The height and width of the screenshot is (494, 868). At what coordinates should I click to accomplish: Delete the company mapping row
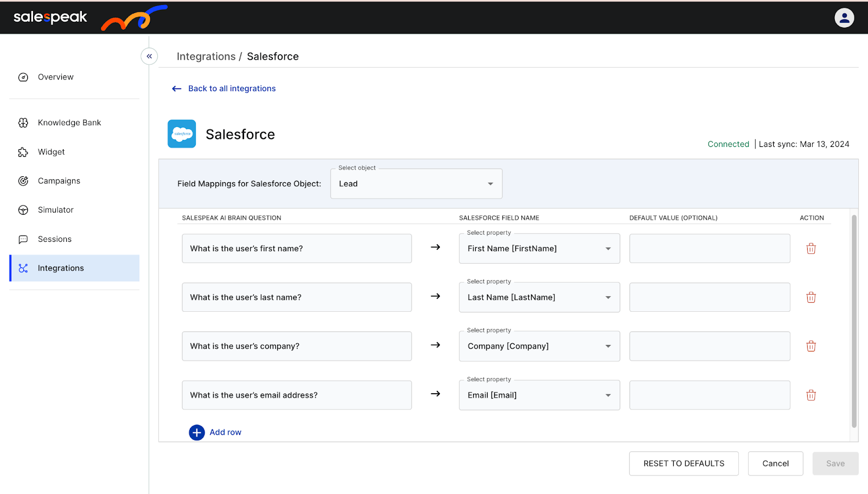point(811,346)
